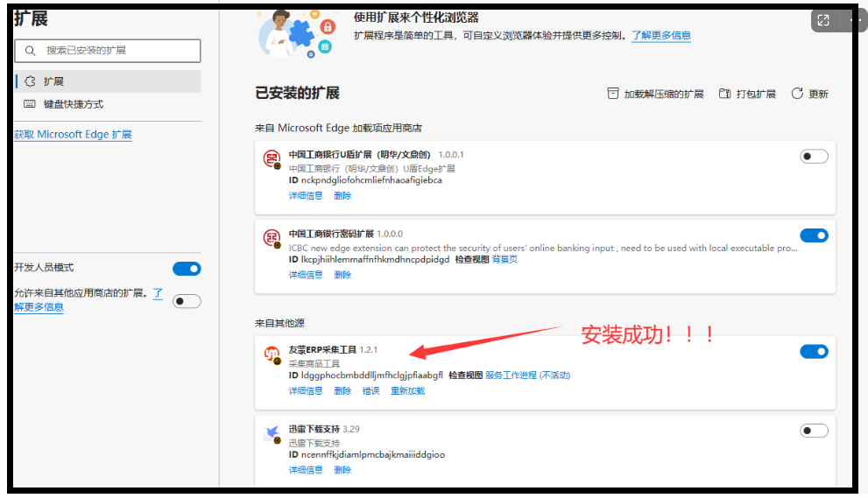Enable the 中国工商银行U盾扩展 toggle
Viewport: 868px width, 498px height.
click(x=814, y=157)
